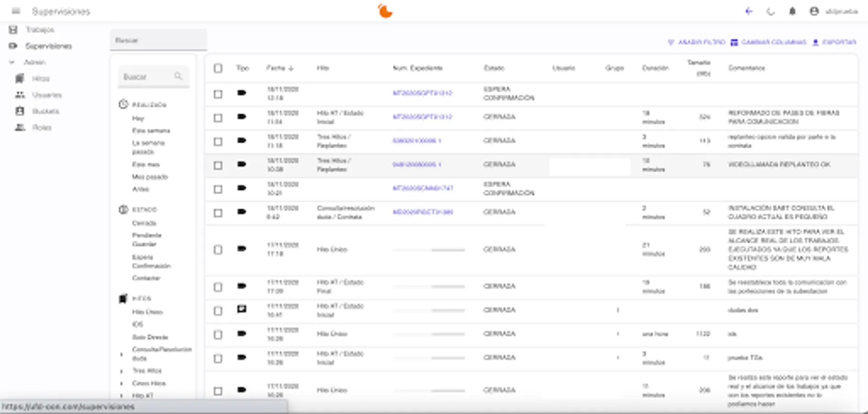Click the Hitos sidebar icon
The width and height of the screenshot is (868, 414).
click(x=19, y=78)
